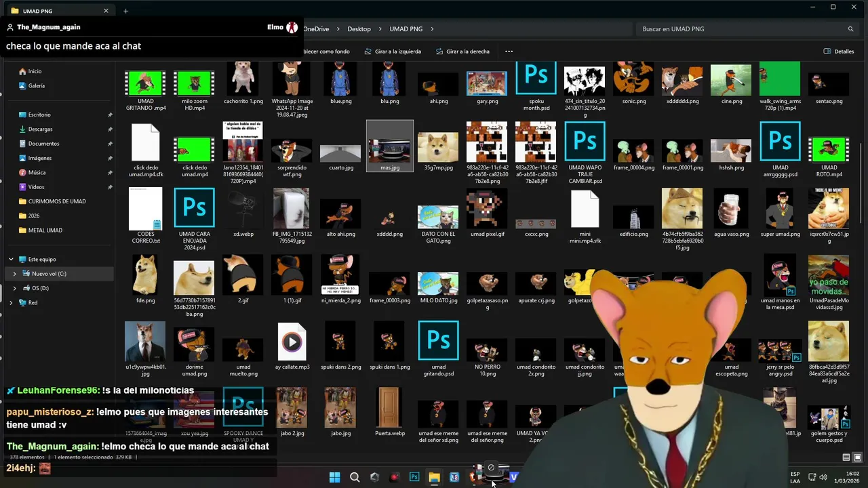Open Música pinned folder
The width and height of the screenshot is (868, 488).
(x=37, y=172)
